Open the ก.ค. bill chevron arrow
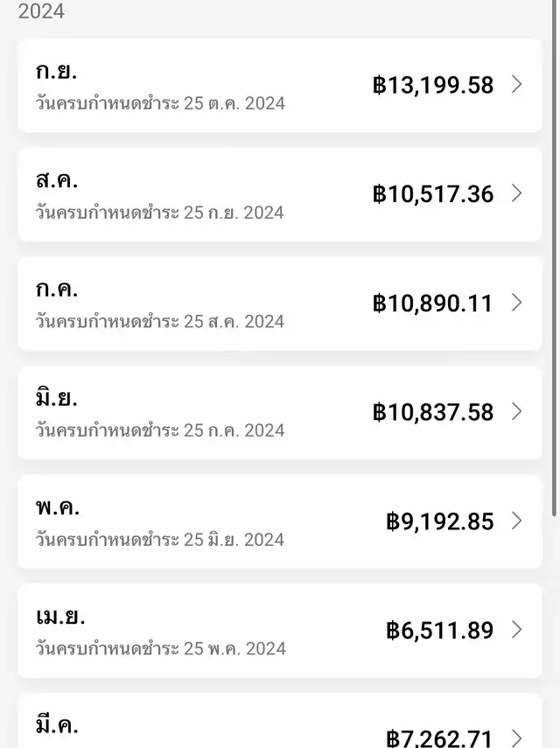 [x=516, y=303]
